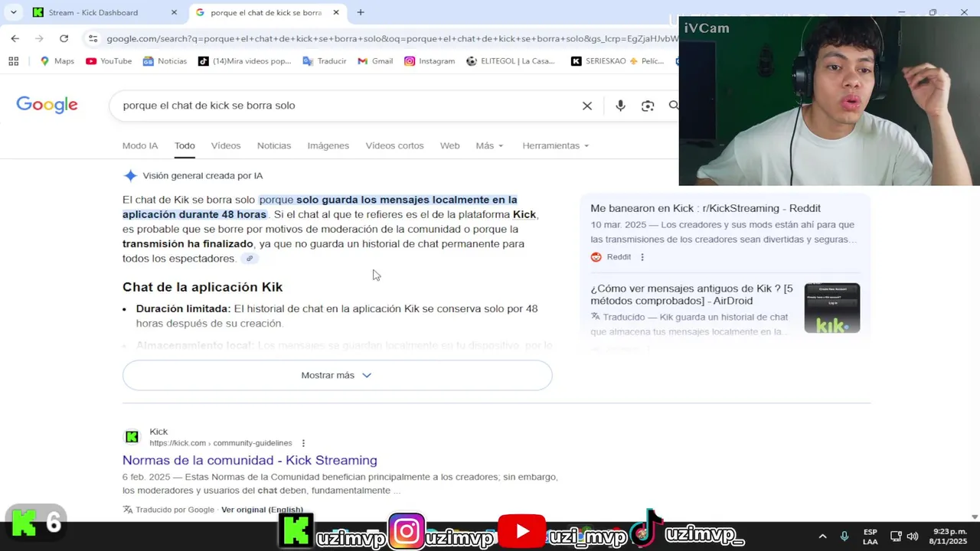
Task: Open volume control from the speaker icon
Action: [913, 536]
